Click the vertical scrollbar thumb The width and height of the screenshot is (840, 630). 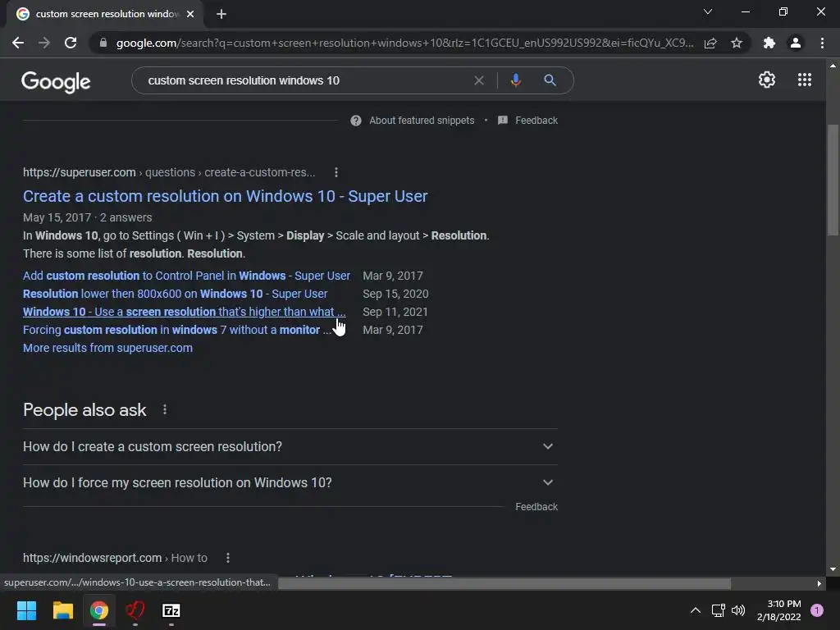coord(833,180)
